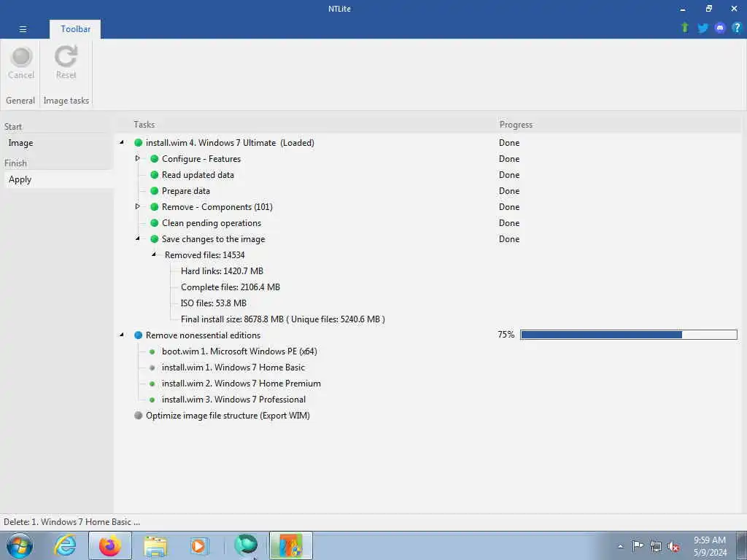Open the Help question mark icon

pos(737,28)
